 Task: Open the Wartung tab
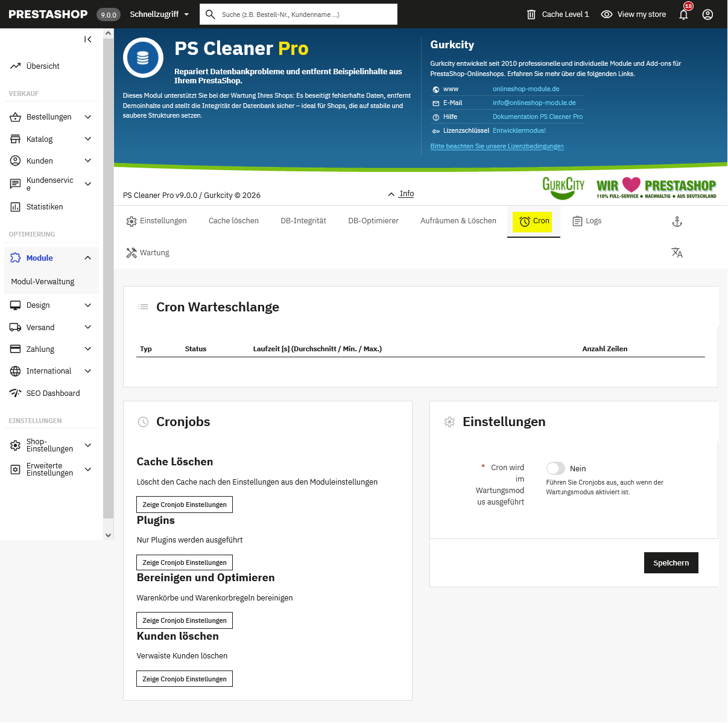tap(148, 253)
